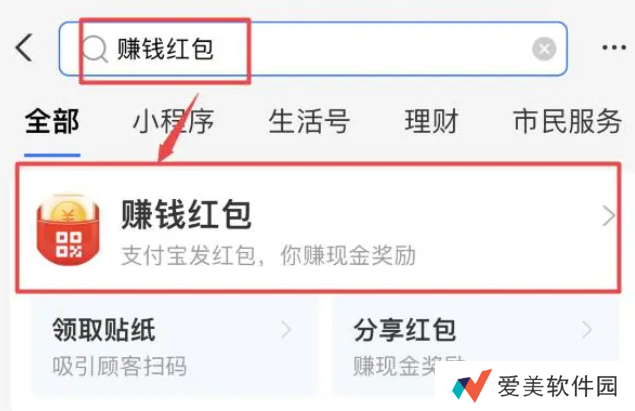Focus the search field containing 赚钱红包
Image resolution: width=635 pixels, height=411 pixels.
pyautogui.click(x=313, y=49)
